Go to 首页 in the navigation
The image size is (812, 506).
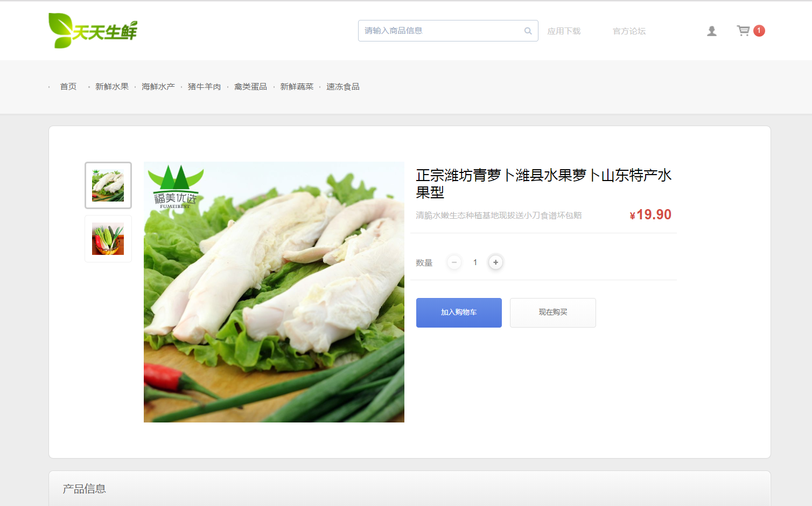[x=68, y=87]
